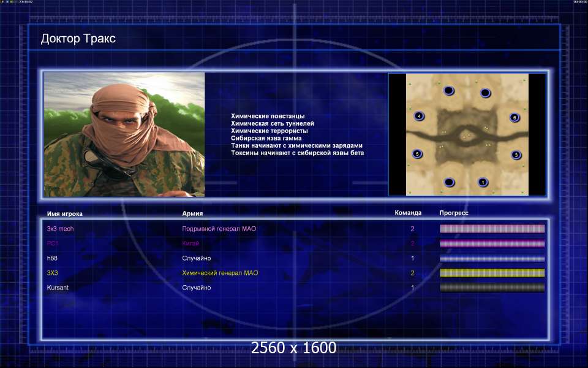Select start position marker 6 on minimap
The width and height of the screenshot is (588, 368).
(x=514, y=117)
